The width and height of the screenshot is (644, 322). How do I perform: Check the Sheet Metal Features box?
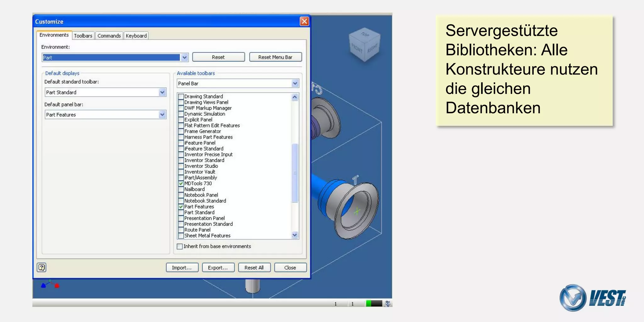(x=181, y=236)
